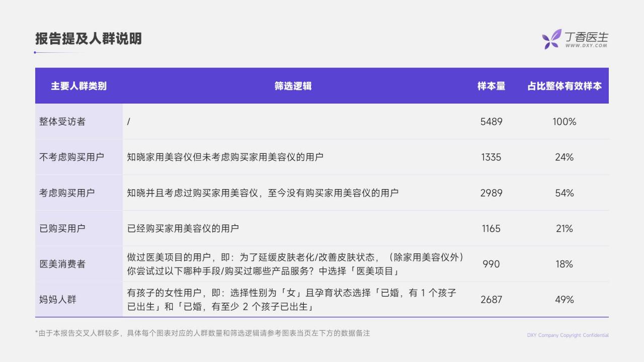Click the 整体受访者 row label
The image size is (644, 362).
tap(62, 122)
